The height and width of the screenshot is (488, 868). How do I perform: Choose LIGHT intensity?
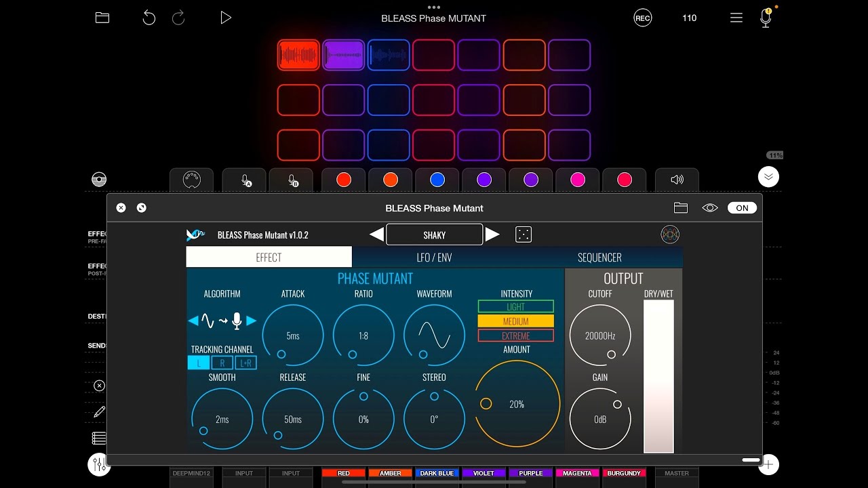point(516,307)
